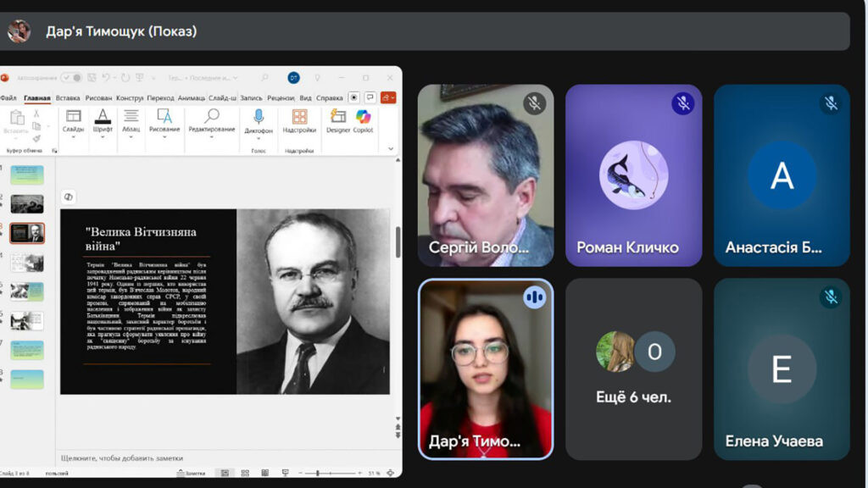Click the 51% zoom level

pyautogui.click(x=374, y=473)
